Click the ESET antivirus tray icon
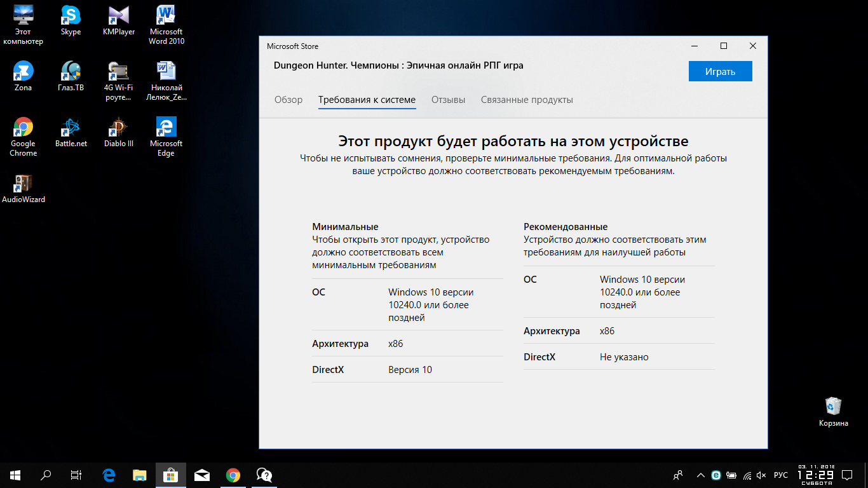 (716, 475)
